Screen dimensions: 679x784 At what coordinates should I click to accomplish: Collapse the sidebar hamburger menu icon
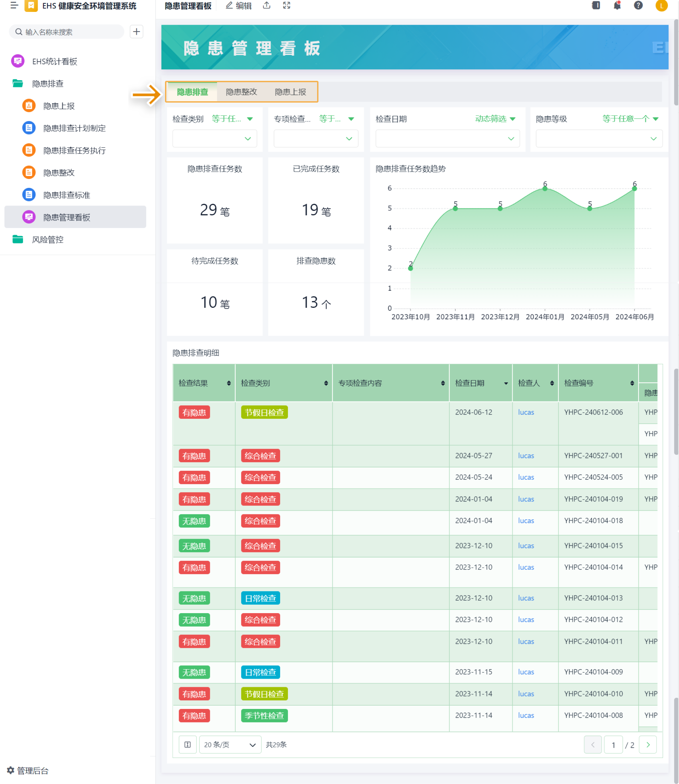(x=14, y=5)
